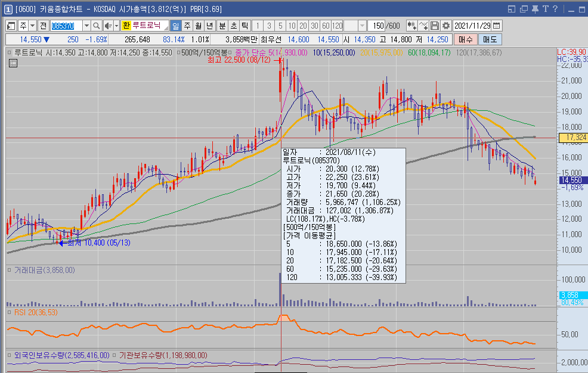Click the interval 20 button
Viewport: 588px width, 373px height.
[303, 26]
